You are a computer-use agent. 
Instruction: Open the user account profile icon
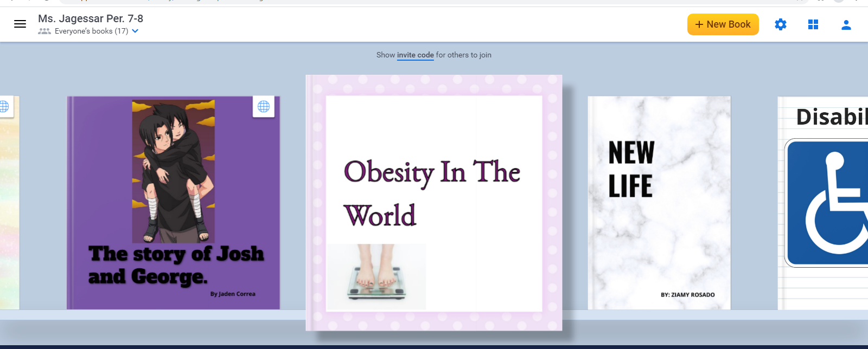(x=846, y=24)
